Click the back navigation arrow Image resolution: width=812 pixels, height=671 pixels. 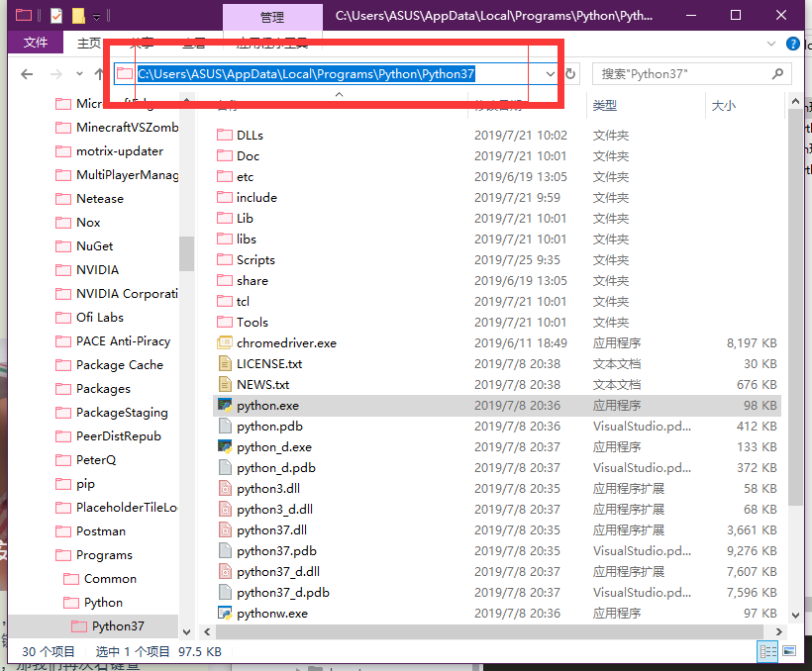[27, 74]
